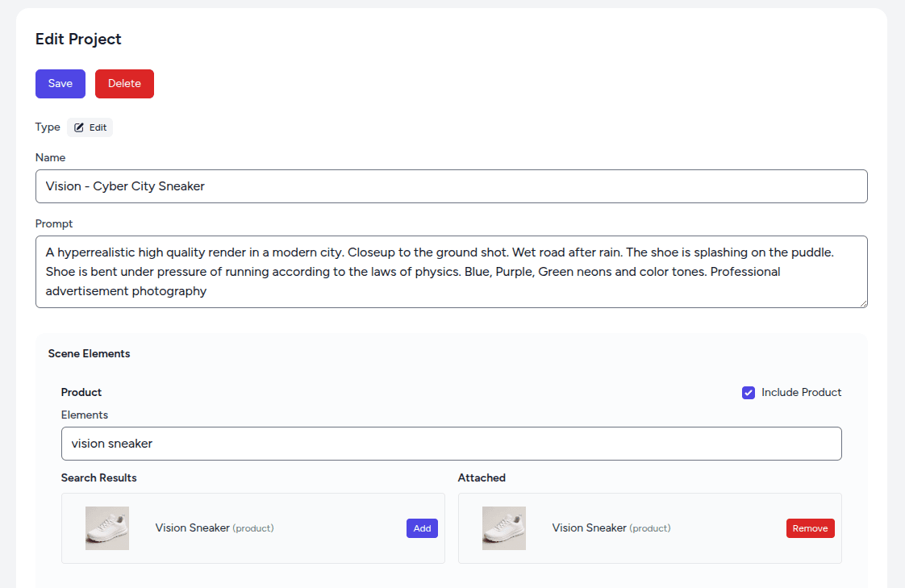Image resolution: width=905 pixels, height=588 pixels.
Task: Select the Elements search field containing vision sneaker
Action: point(452,444)
